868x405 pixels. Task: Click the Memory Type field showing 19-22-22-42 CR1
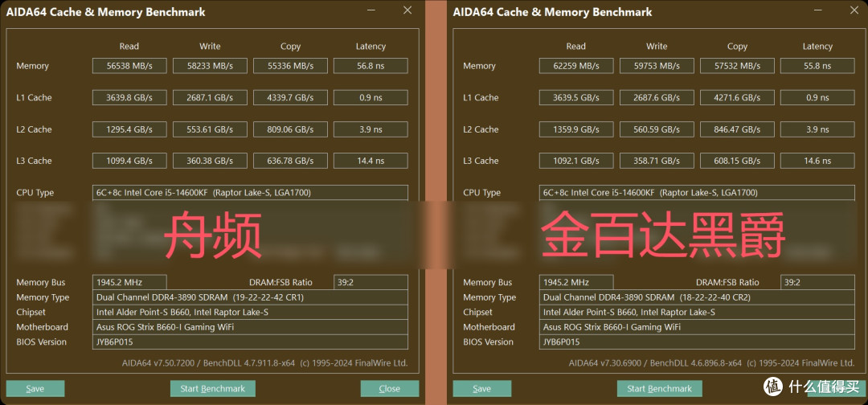pyautogui.click(x=250, y=297)
